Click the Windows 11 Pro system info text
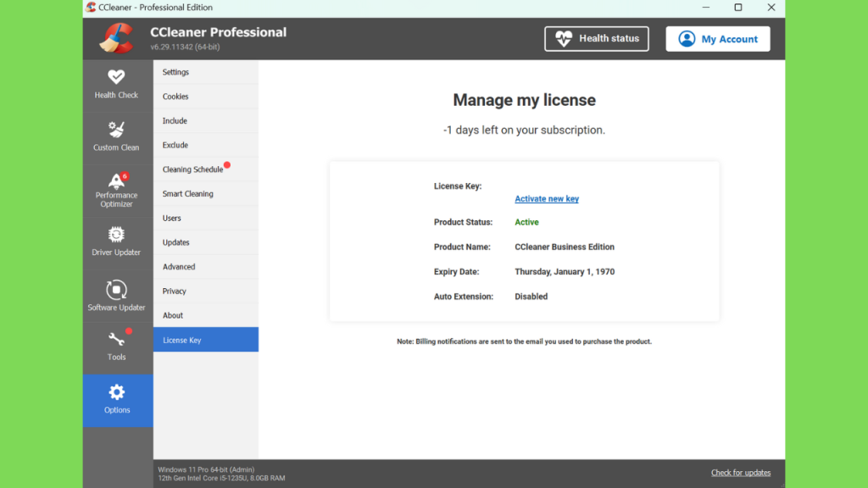 (x=206, y=469)
